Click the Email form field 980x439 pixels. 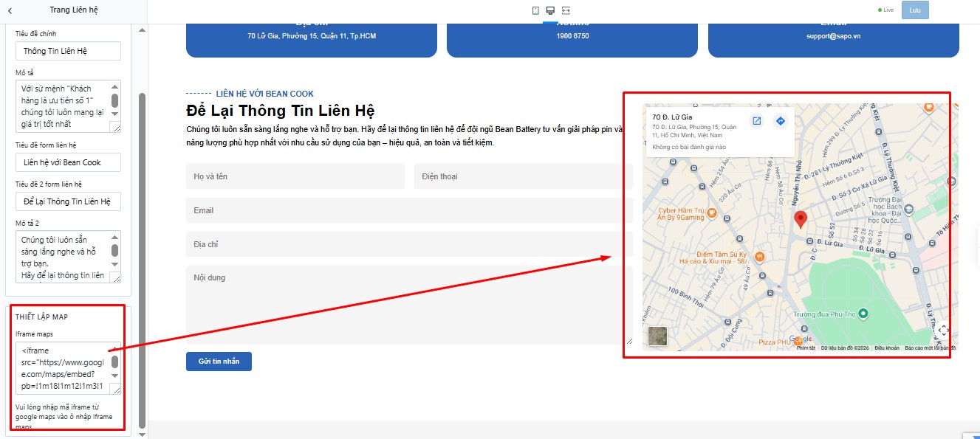click(409, 210)
